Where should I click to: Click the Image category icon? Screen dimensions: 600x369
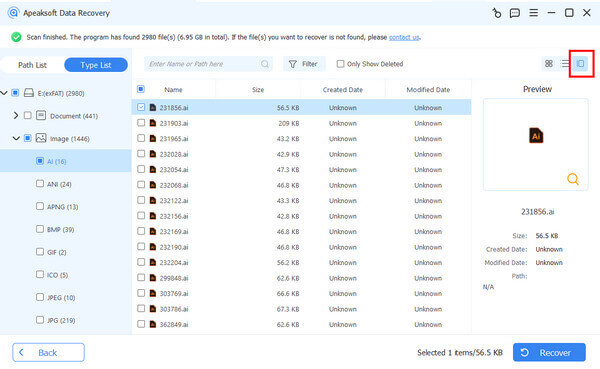[x=41, y=138]
